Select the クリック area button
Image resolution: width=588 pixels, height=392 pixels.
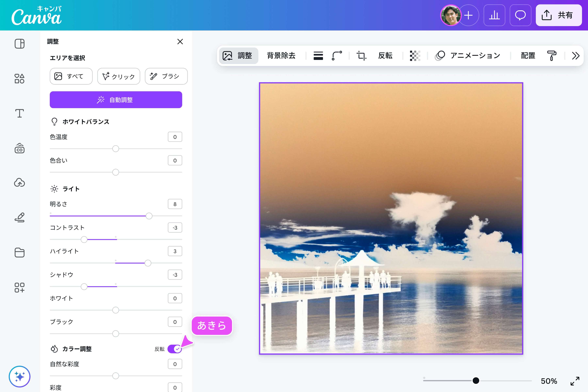coord(119,76)
